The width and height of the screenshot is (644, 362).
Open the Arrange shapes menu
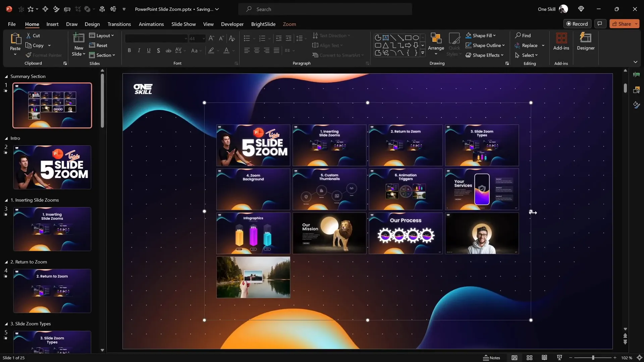tap(436, 43)
